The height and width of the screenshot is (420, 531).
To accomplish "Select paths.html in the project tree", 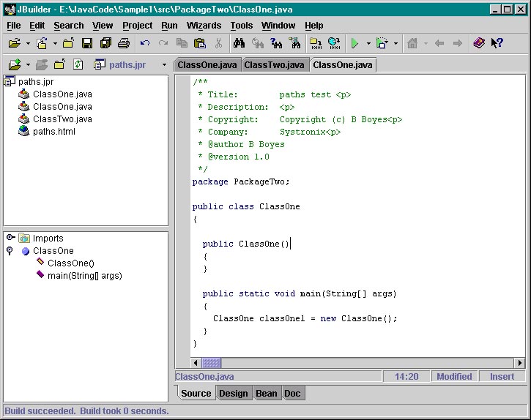I will (53, 132).
